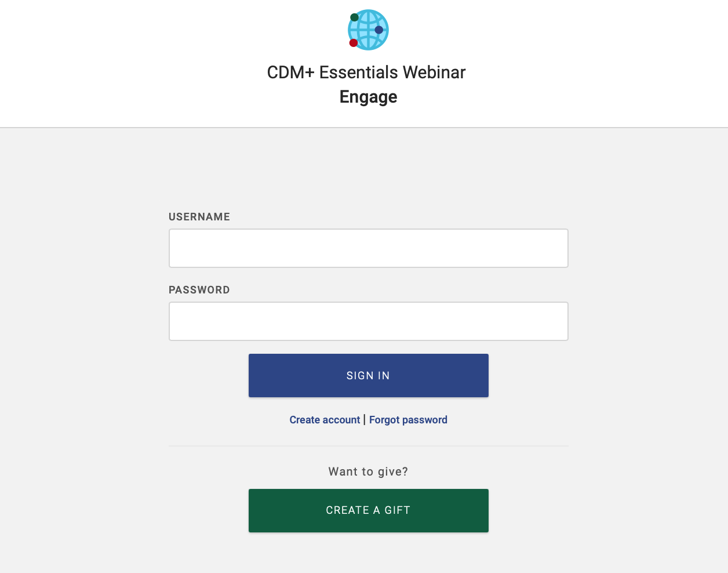The height and width of the screenshot is (573, 728).
Task: Click the CDM+ Essentials Webinar title
Action: 366,72
